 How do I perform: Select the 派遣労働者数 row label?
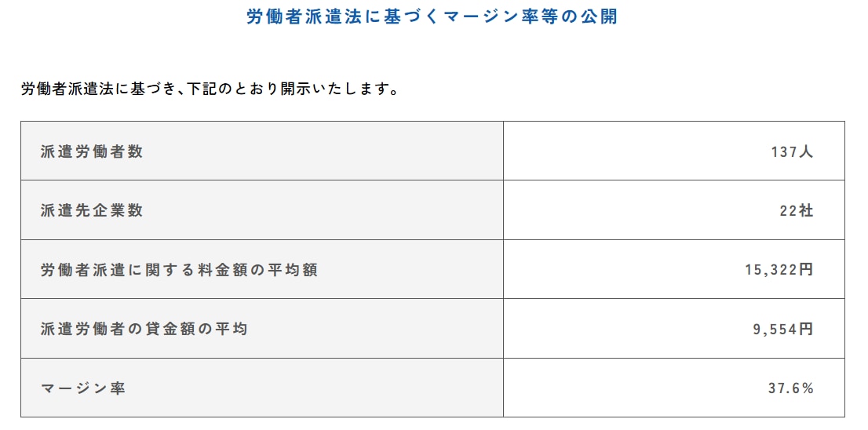pos(92,151)
